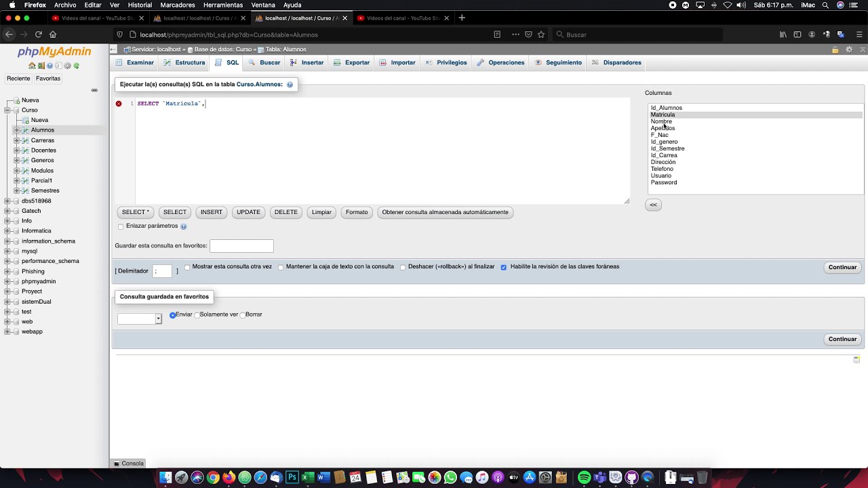Click the red error marker on line 1
This screenshot has height=488, width=868.
119,104
